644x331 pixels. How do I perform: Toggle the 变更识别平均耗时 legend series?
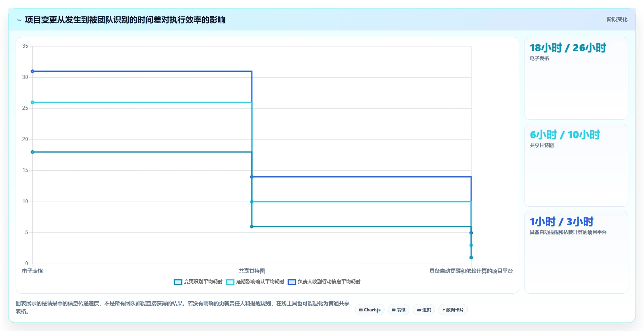coord(198,282)
